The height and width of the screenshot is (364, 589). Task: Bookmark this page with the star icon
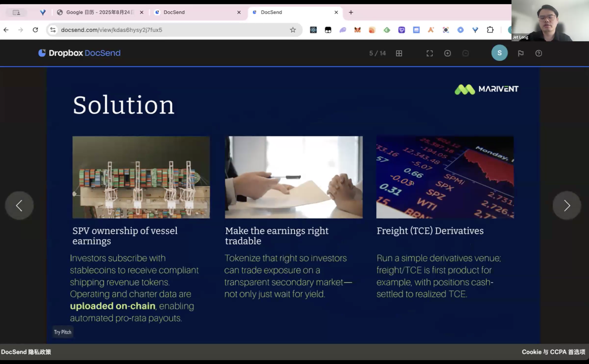pos(293,30)
